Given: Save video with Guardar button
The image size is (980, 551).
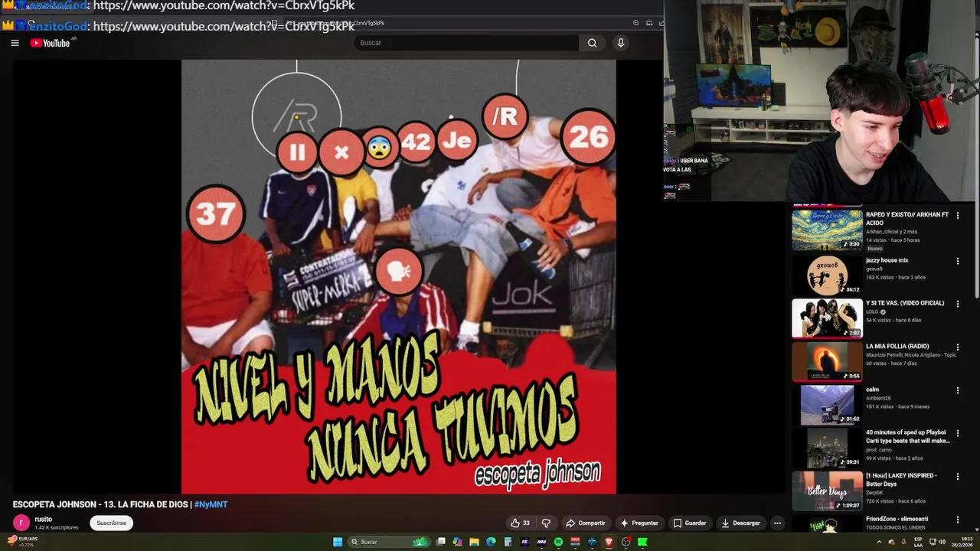Looking at the screenshot, I should (x=690, y=523).
